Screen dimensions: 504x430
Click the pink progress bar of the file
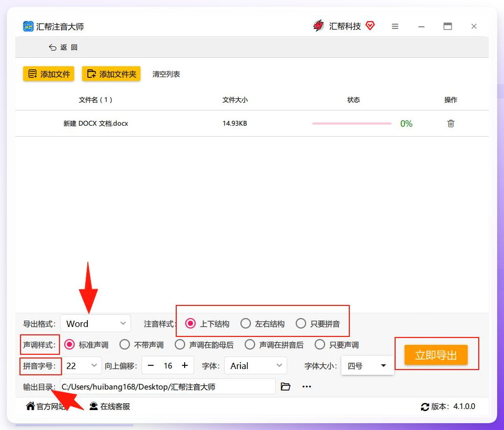point(351,124)
